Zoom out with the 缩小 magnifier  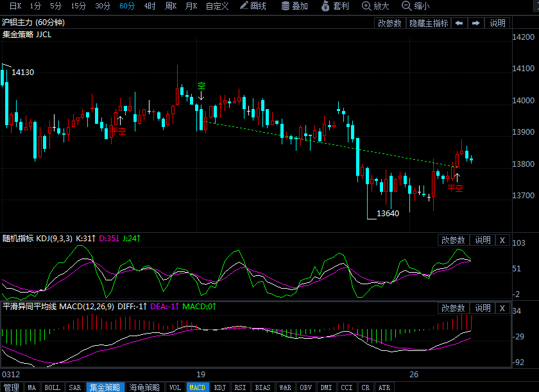coord(415,6)
